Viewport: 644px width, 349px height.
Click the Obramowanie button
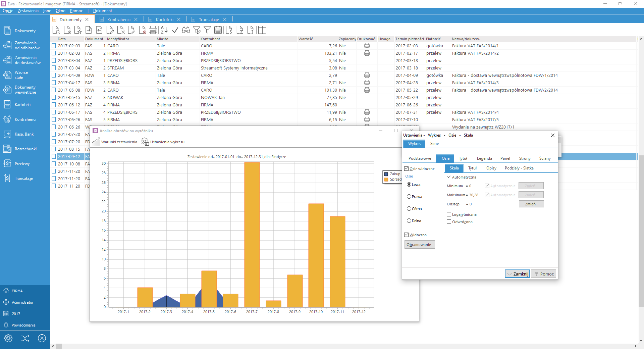tap(419, 245)
